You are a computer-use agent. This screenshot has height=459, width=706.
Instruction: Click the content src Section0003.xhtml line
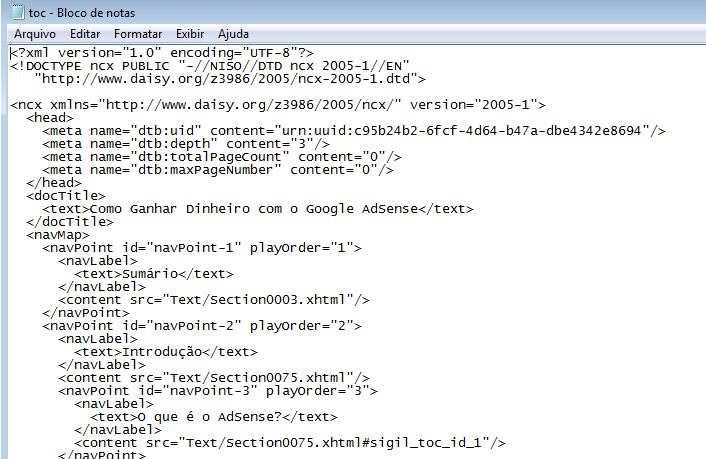[214, 300]
